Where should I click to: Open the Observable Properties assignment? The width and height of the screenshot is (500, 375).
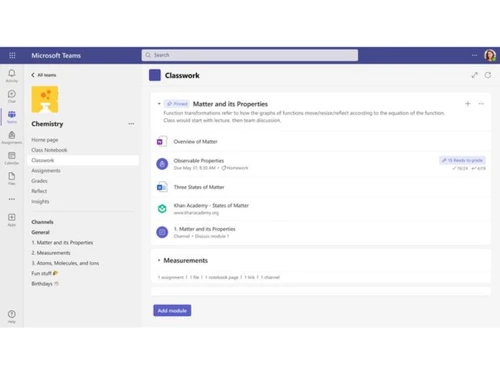click(x=199, y=161)
